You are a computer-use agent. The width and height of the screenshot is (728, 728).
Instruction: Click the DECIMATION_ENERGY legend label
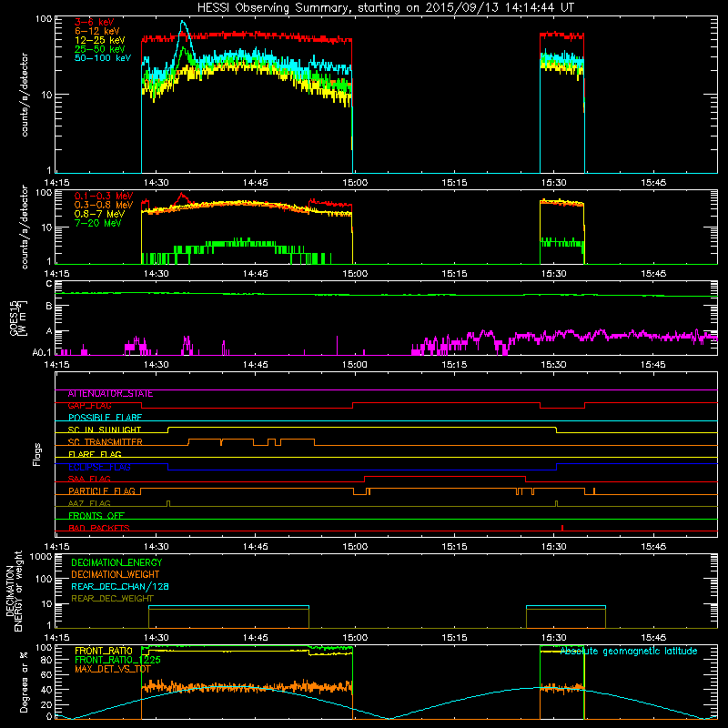point(116,562)
